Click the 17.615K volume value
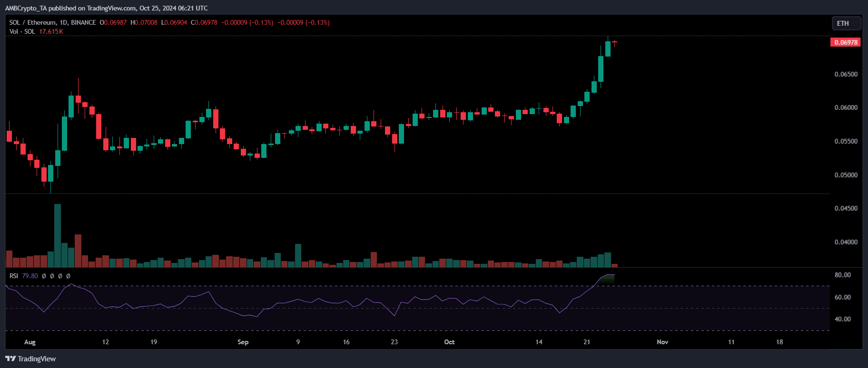This screenshot has width=868, height=368. (51, 31)
